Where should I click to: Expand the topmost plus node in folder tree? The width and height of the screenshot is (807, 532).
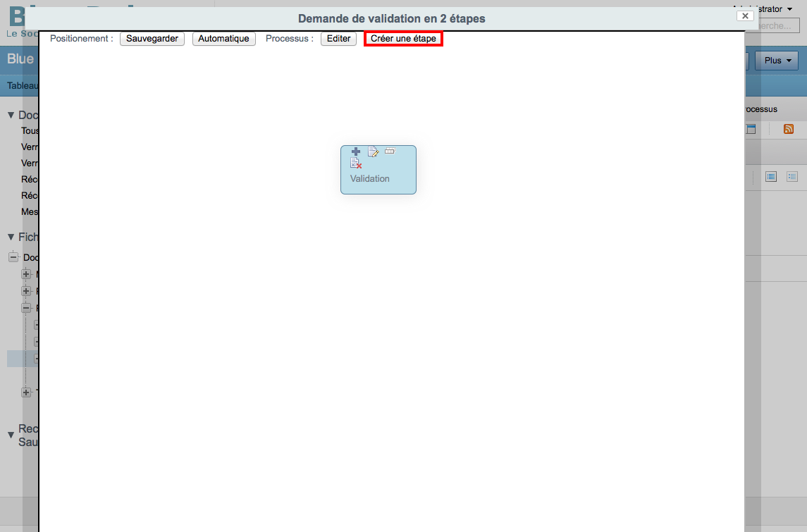point(26,274)
